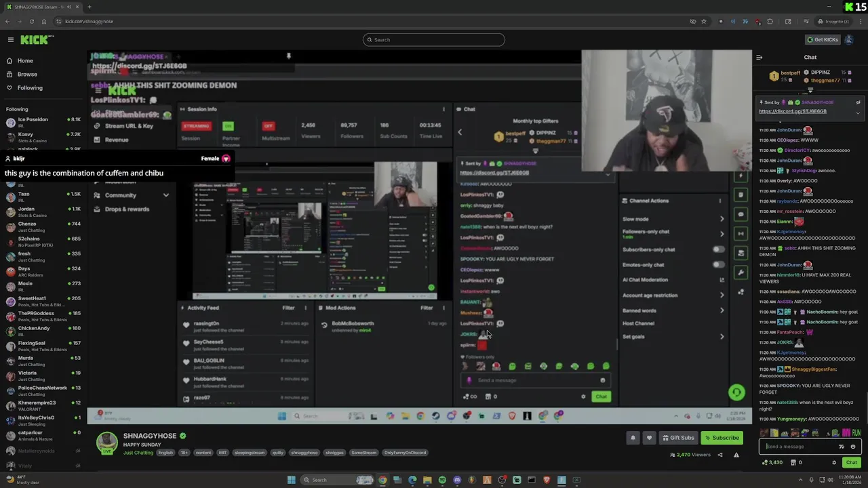Expand the pinned message chevron
Viewport: 868px width, 488px height.
858,113
